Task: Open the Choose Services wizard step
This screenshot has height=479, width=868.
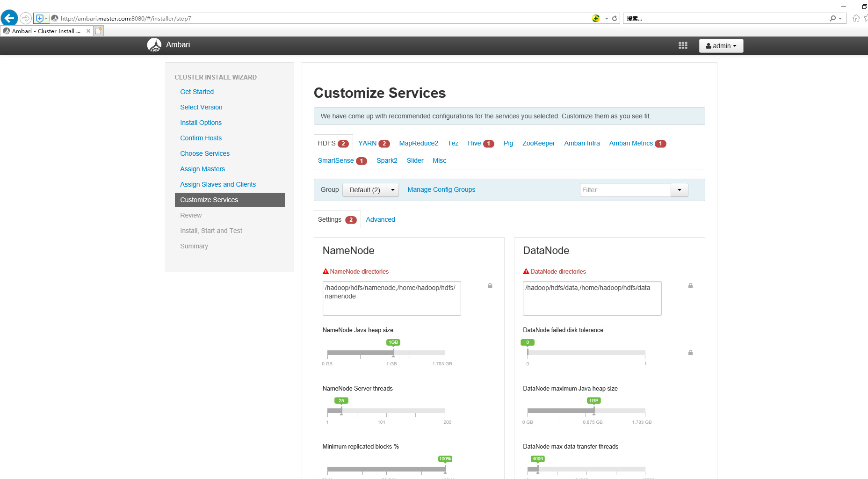Action: 205,153
